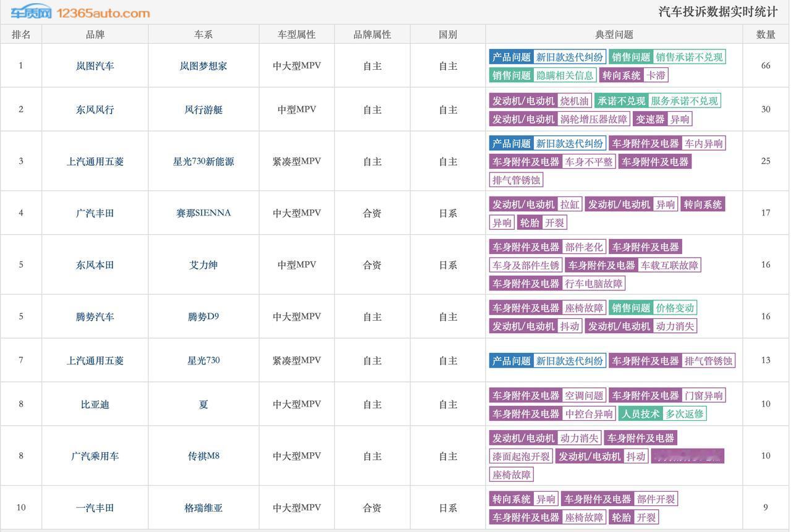Click the complaint count 25
Viewport: 791px width, 532px height.
(x=766, y=161)
